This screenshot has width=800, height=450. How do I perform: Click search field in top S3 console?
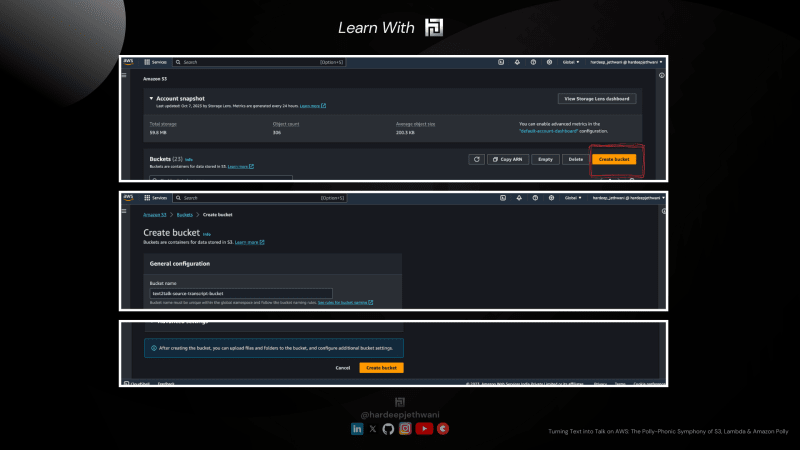(259, 62)
